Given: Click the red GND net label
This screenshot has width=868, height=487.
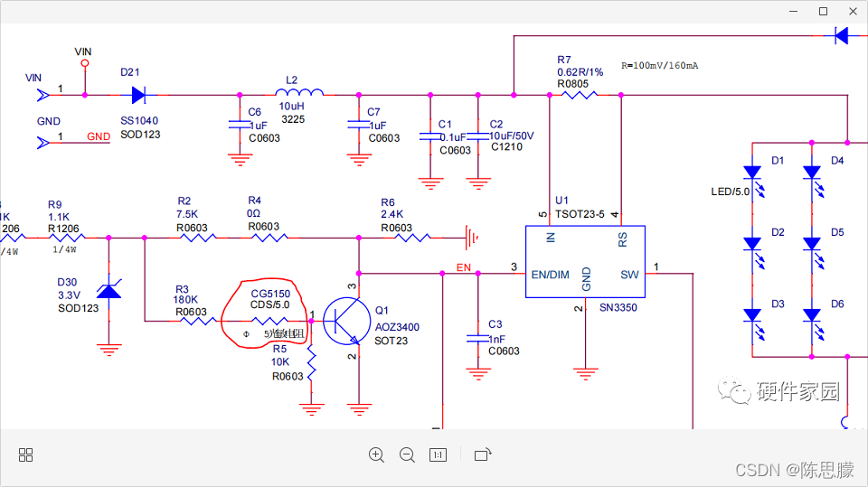Looking at the screenshot, I should point(99,136).
